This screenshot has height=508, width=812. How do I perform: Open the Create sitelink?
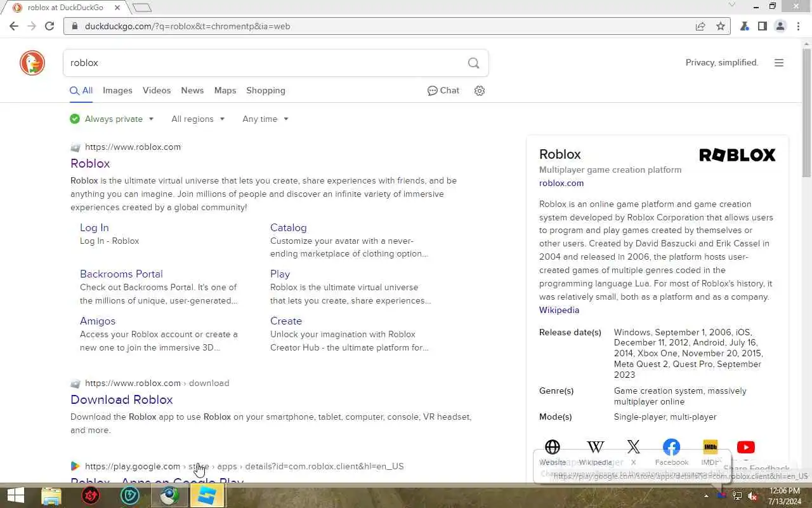pyautogui.click(x=286, y=321)
